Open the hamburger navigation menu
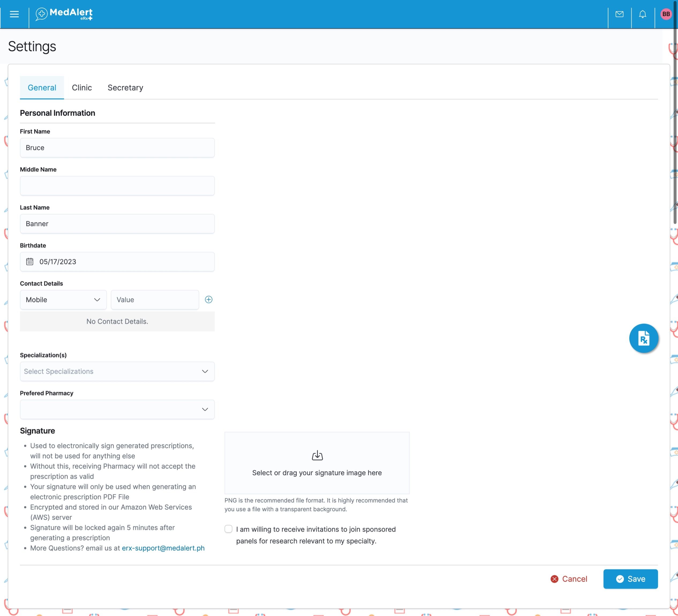Viewport: 678px width, 616px height. point(14,14)
